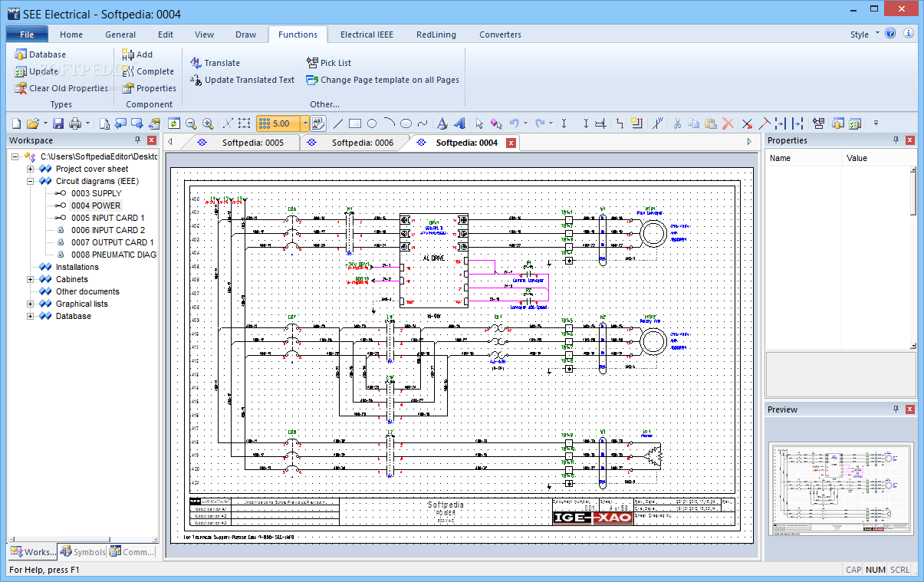
Task: Click the zoom in magnifier icon
Action: pos(208,123)
